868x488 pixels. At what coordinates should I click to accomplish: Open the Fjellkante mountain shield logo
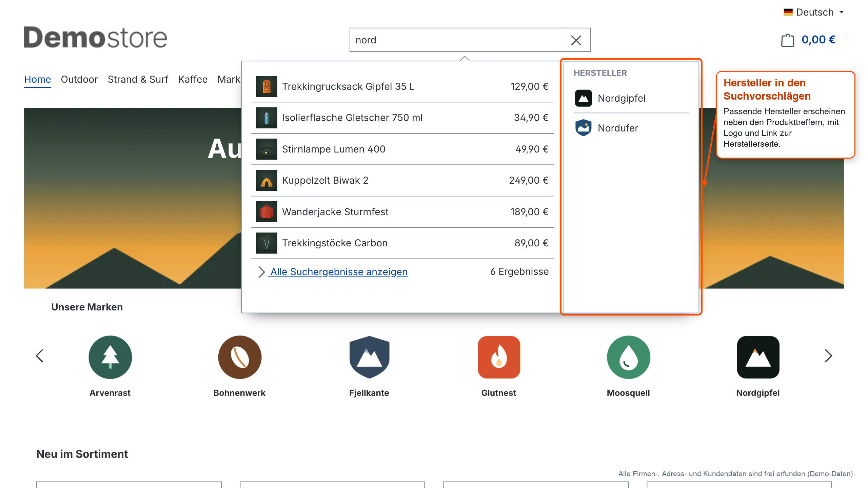(369, 357)
